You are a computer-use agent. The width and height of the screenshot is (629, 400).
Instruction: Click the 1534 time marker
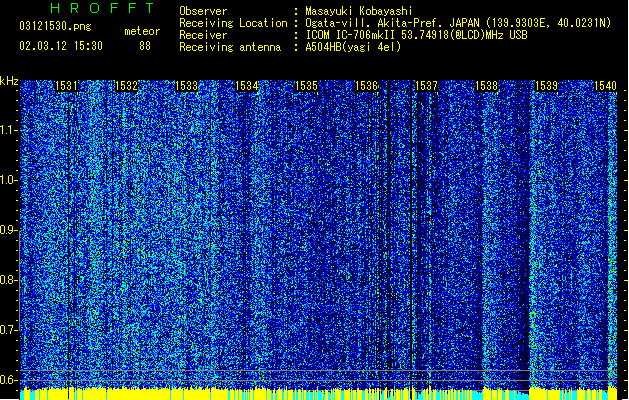[x=246, y=86]
